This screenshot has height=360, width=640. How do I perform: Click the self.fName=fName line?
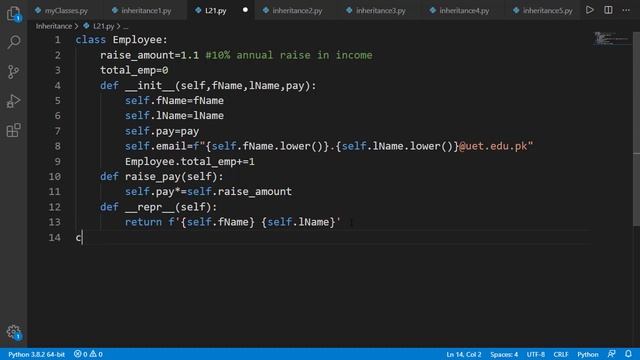(x=174, y=101)
